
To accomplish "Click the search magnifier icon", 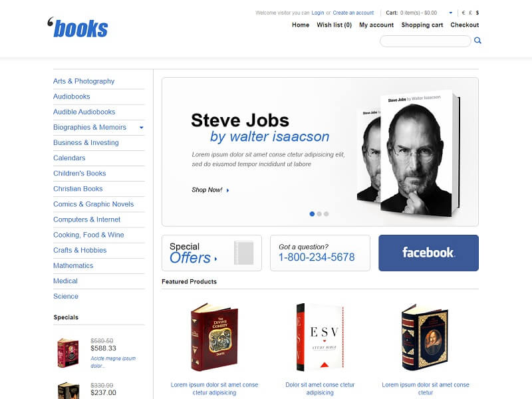I will [x=477, y=41].
